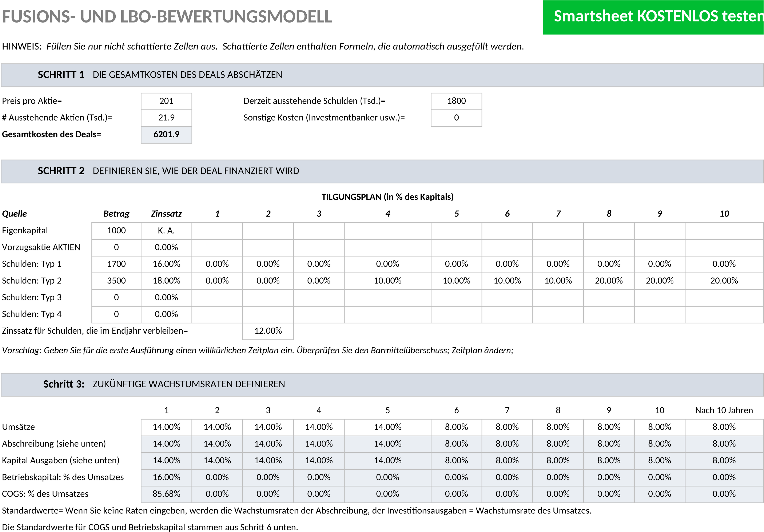
Task: Select Schulden Typ 1 year 1 cell 0.00%
Action: click(217, 264)
